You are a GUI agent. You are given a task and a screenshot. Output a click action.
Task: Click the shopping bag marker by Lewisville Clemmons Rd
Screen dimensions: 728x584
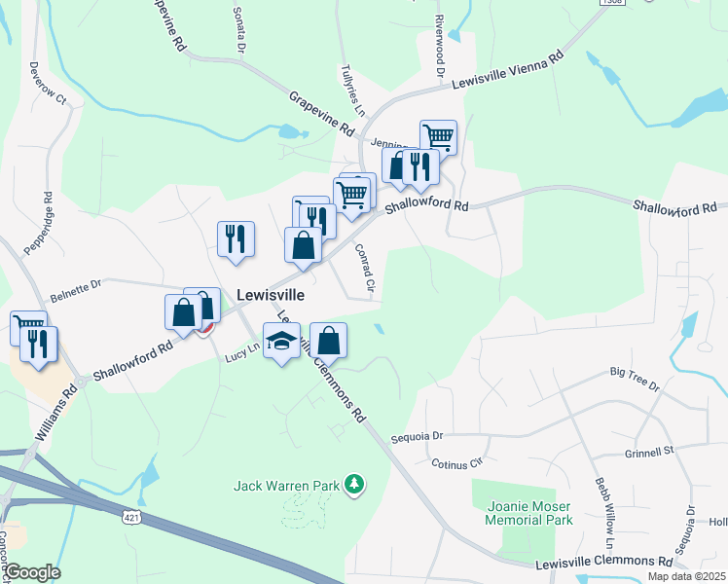[x=328, y=343]
